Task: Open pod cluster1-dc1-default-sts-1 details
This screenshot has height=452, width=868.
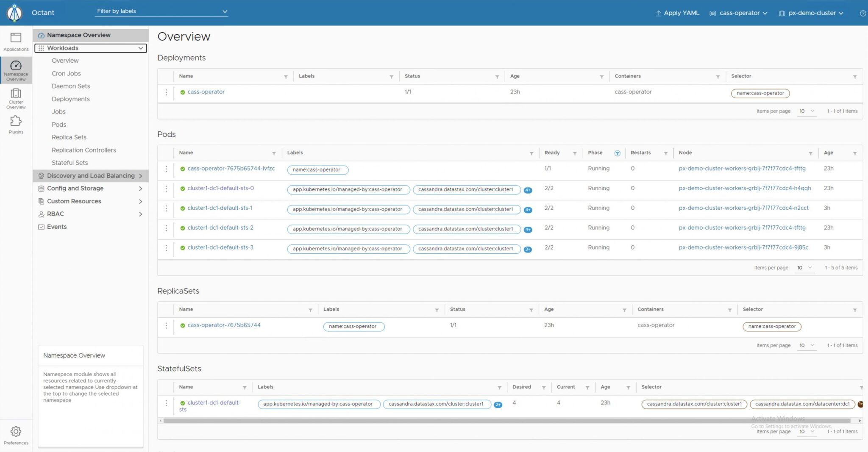Action: (220, 208)
